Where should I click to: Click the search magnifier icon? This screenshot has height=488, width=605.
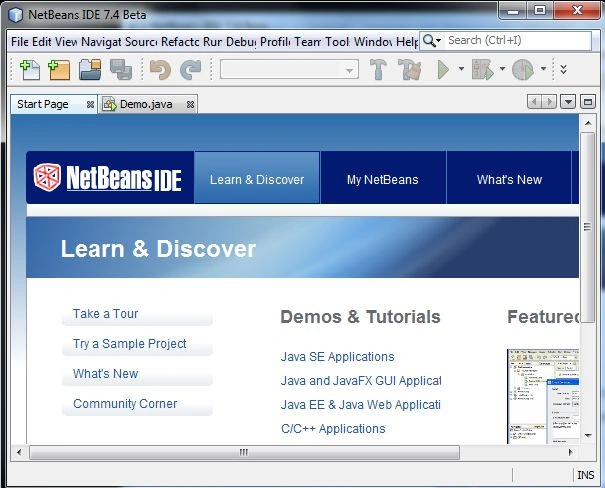click(x=429, y=40)
